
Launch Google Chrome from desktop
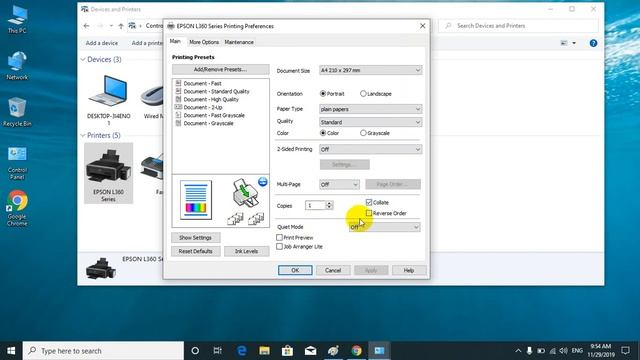[17, 208]
